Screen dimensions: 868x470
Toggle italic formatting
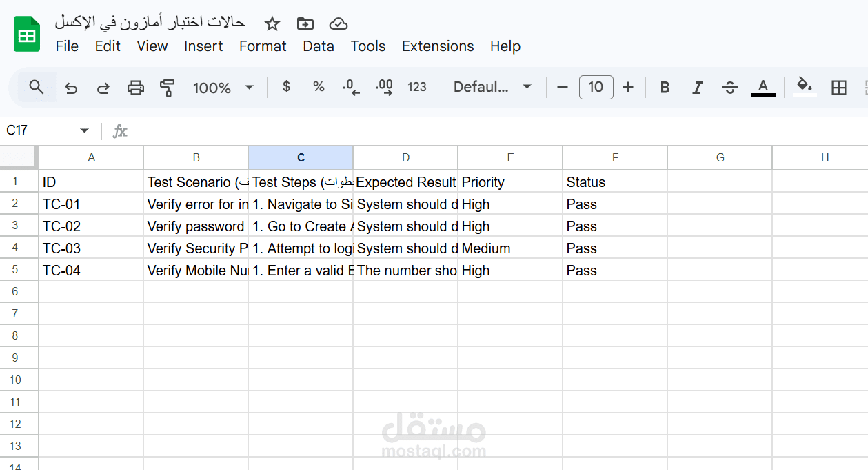(697, 87)
